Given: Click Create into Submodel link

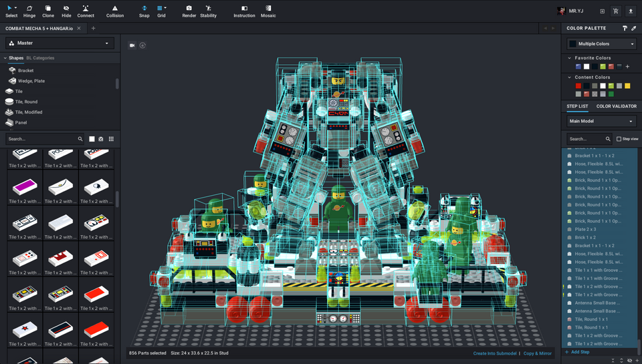Looking at the screenshot, I should 495,353.
